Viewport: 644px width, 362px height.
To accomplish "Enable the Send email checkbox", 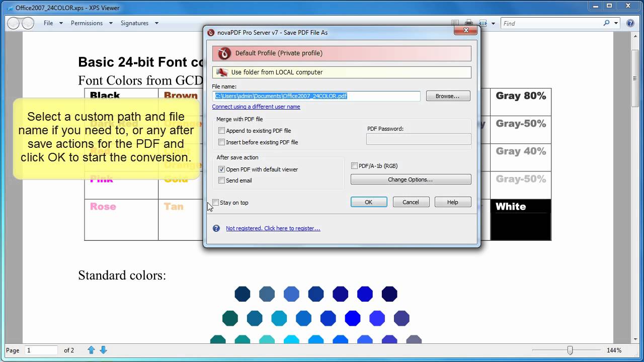I will tap(221, 180).
